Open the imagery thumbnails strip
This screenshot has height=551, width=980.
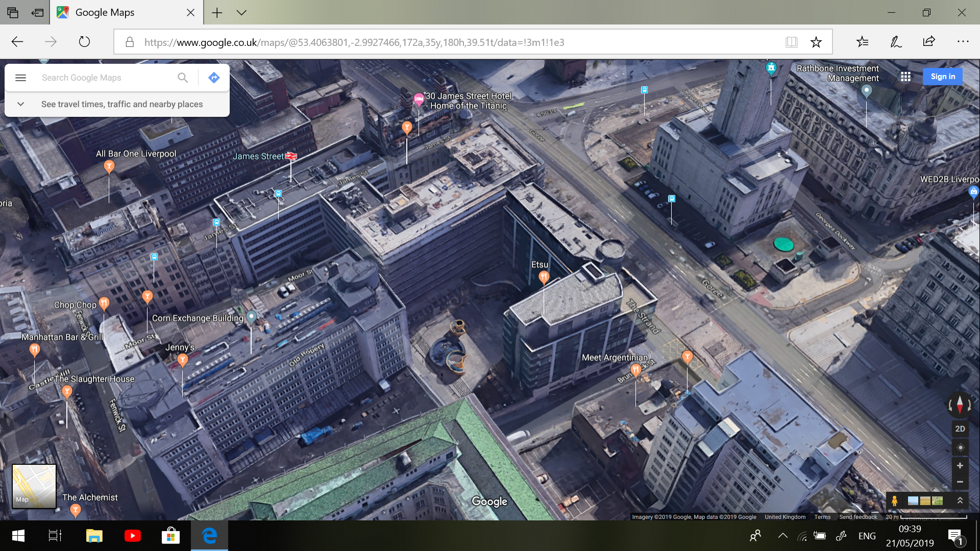click(x=925, y=501)
